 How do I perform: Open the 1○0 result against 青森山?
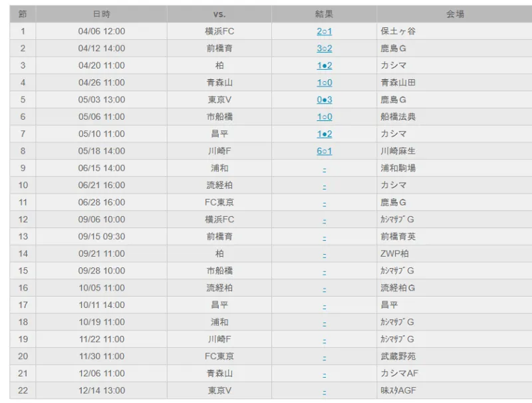[x=325, y=82]
